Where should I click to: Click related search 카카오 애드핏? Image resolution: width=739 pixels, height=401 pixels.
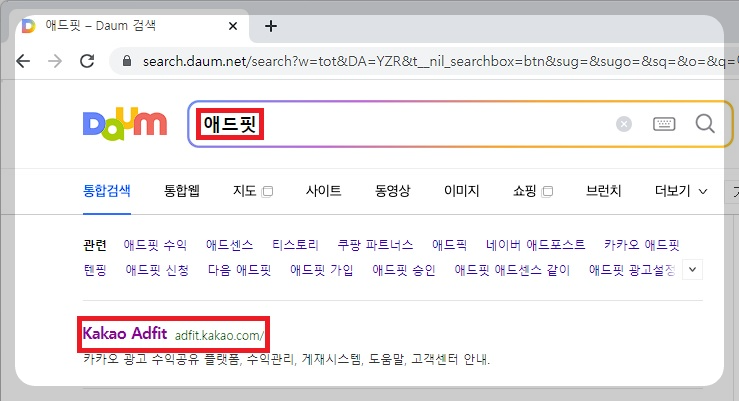tap(641, 245)
